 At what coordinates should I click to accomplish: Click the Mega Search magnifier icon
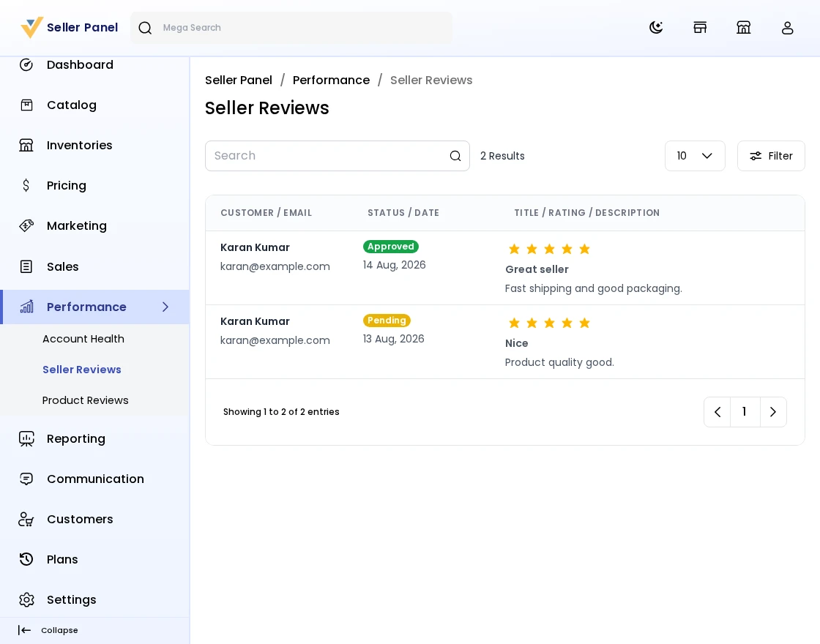point(145,28)
